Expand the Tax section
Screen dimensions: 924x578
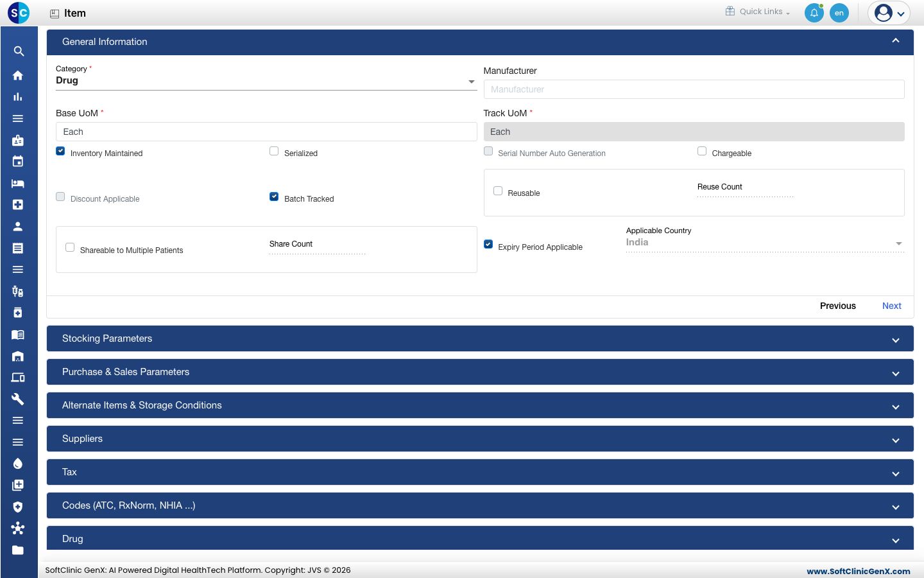pos(480,472)
